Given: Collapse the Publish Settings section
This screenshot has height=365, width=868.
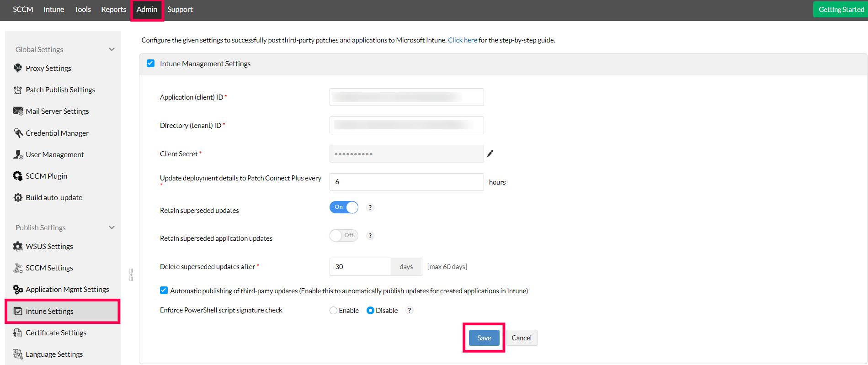Looking at the screenshot, I should [112, 227].
